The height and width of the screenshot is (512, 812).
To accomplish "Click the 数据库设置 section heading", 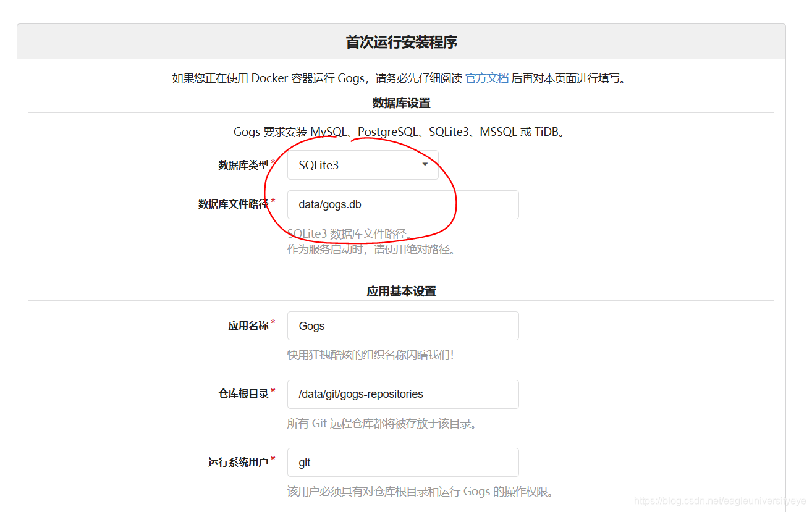I will (x=402, y=103).
